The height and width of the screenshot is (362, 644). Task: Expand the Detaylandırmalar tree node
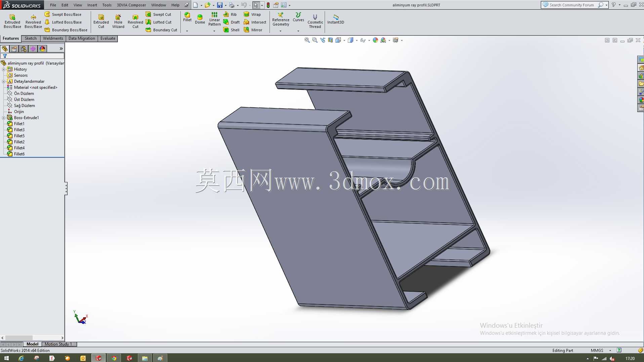[4, 81]
